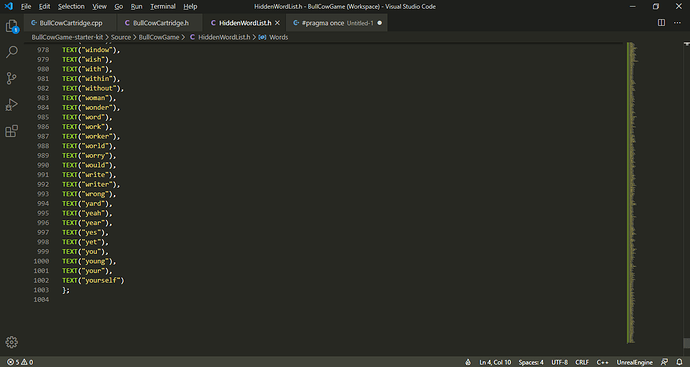Place cursor on TEXT("yeah") line
This screenshot has width=690, height=367.
tap(87, 213)
